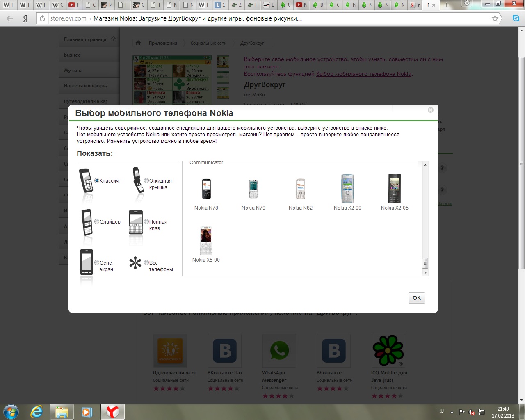Open File Explorer from the taskbar
This screenshot has height=420, width=525.
pos(62,412)
